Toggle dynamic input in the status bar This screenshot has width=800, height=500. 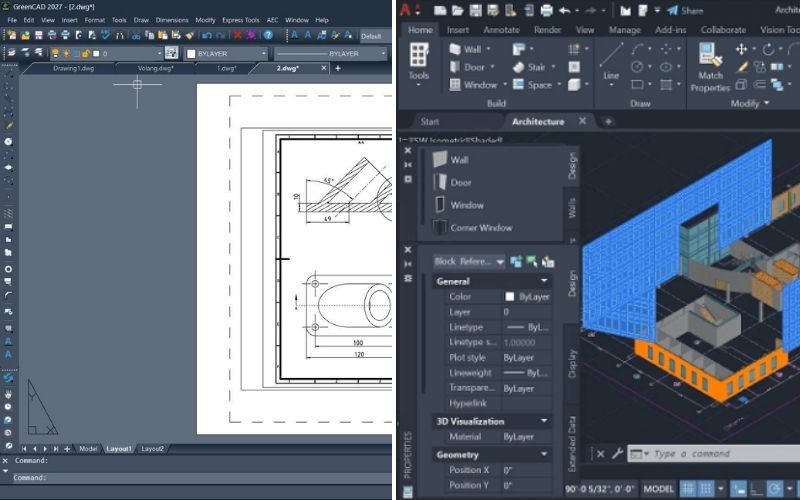click(738, 489)
